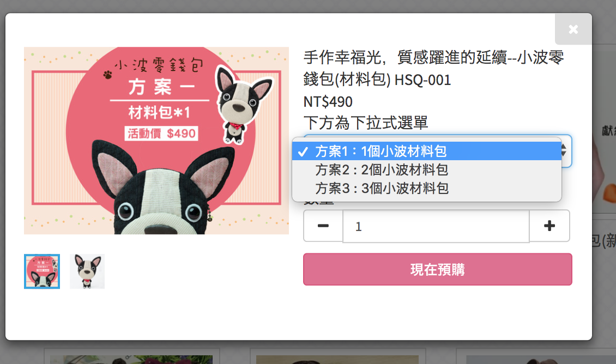Decrease quantity with the minus icon
Viewport: 616px width, 364px height.
click(x=323, y=226)
